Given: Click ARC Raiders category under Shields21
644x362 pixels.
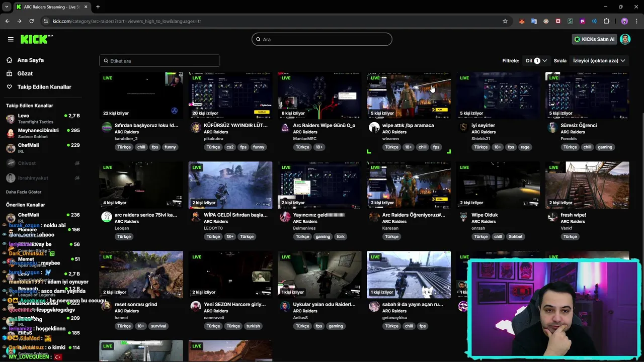Looking at the screenshot, I should [484, 132].
